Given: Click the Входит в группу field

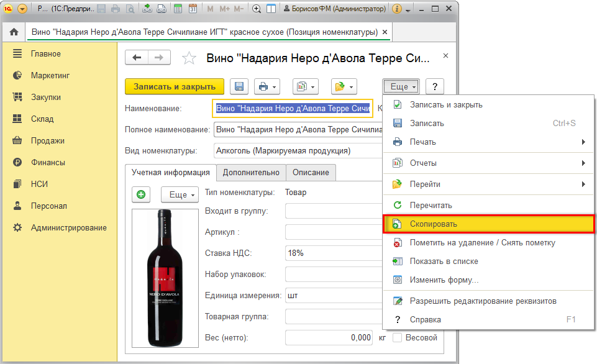Looking at the screenshot, I should point(334,211).
